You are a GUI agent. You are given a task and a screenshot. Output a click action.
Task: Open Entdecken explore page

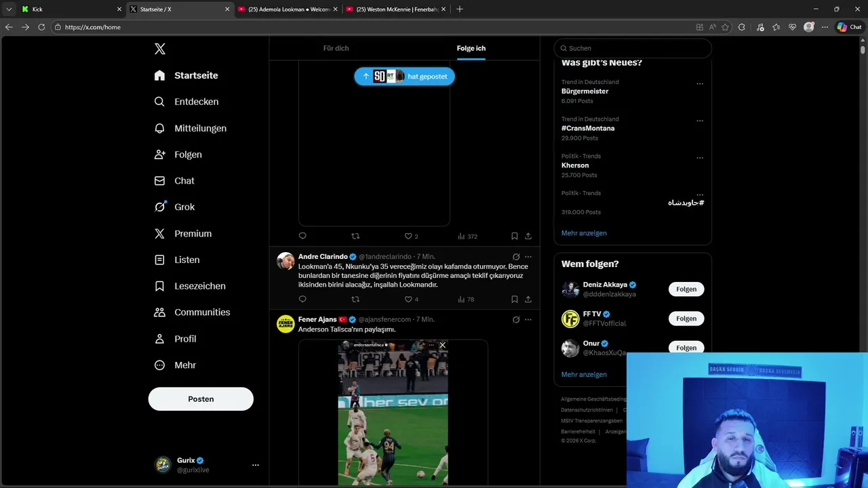coord(186,102)
